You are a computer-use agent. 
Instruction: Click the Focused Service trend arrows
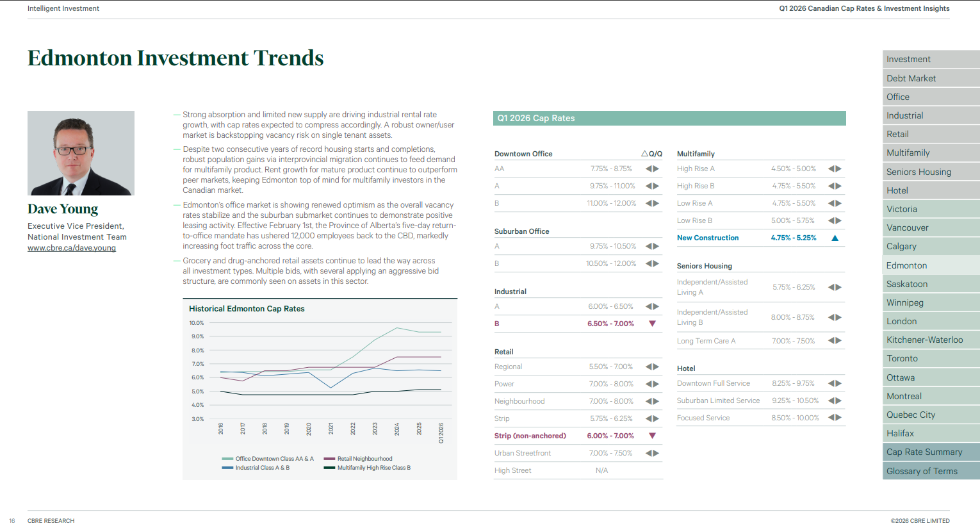click(835, 418)
